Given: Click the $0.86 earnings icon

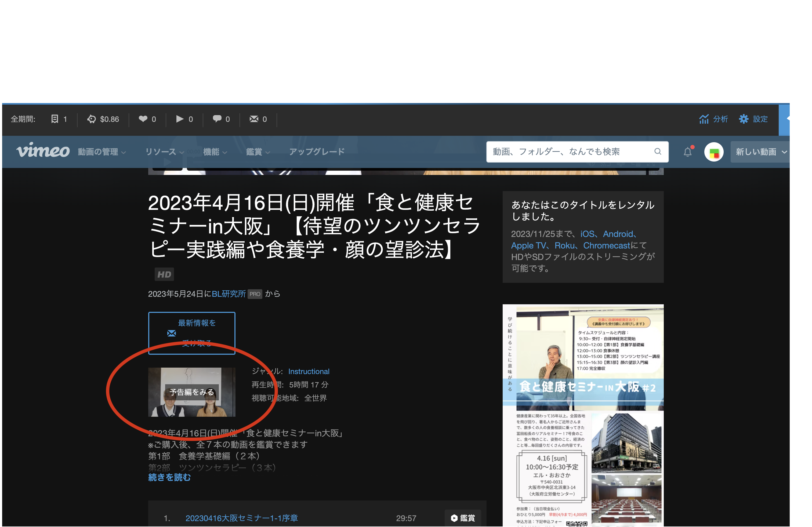Looking at the screenshot, I should [x=92, y=119].
